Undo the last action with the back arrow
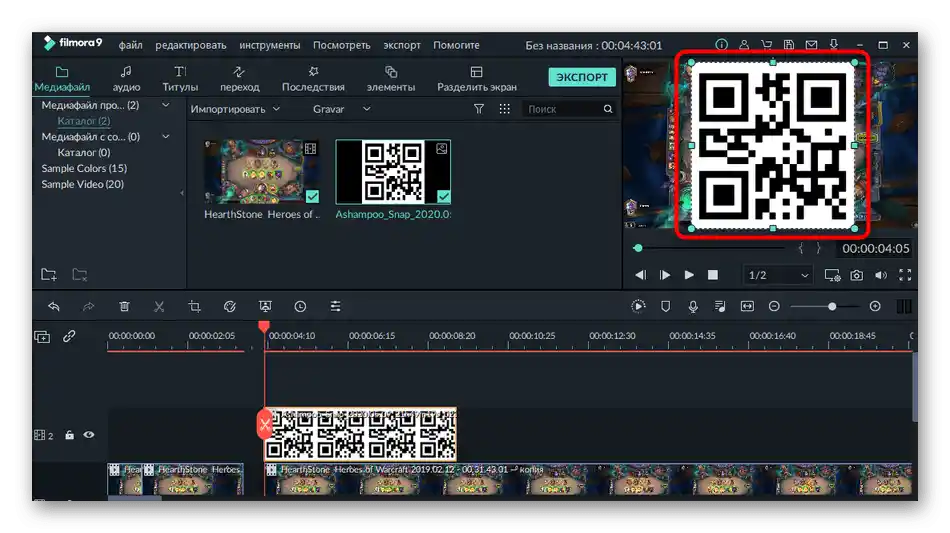This screenshot has width=950, height=533. [54, 307]
